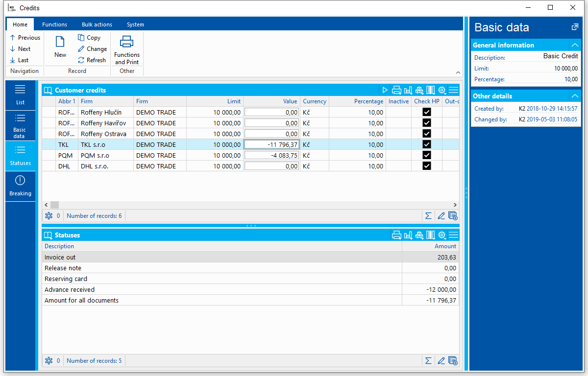Click the New record icon
This screenshot has width=588, height=376.
point(60,42)
